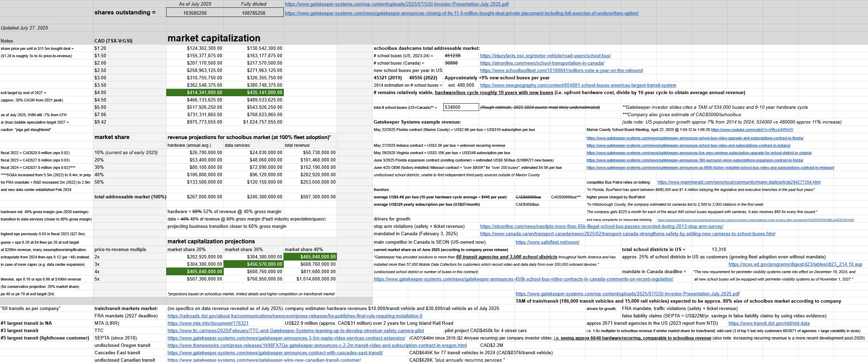Screen dimensions: 868x362
Task: Select the 534000 total school buses cell
Action: point(461,107)
